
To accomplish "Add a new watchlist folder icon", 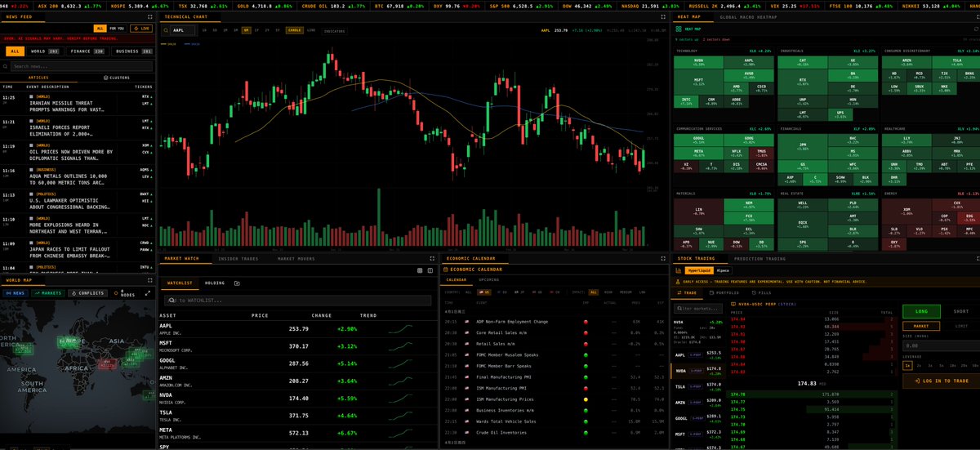I will [x=236, y=283].
